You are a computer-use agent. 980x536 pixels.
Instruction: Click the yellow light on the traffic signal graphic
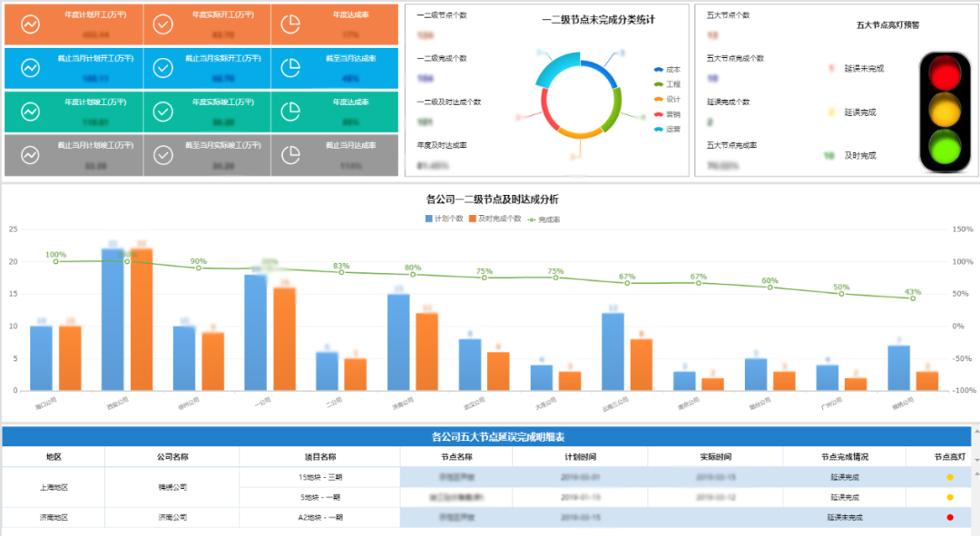click(x=945, y=111)
